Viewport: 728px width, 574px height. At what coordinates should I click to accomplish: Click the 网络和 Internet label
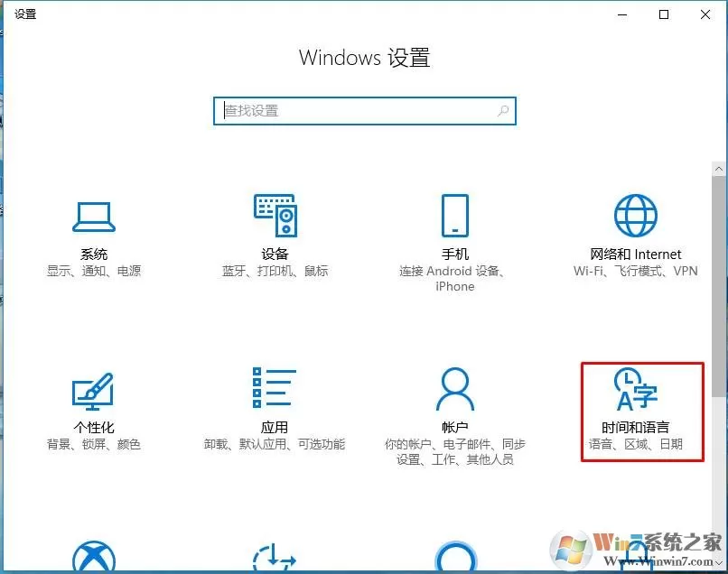(636, 254)
